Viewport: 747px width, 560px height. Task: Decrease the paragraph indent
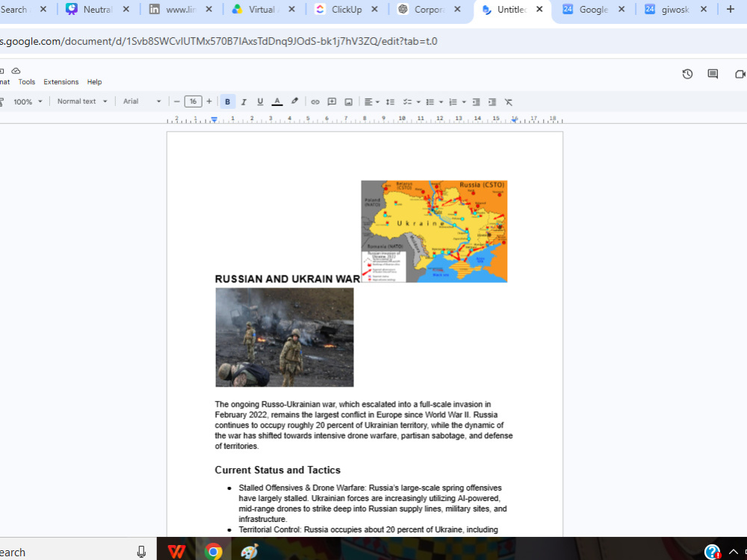click(x=476, y=102)
